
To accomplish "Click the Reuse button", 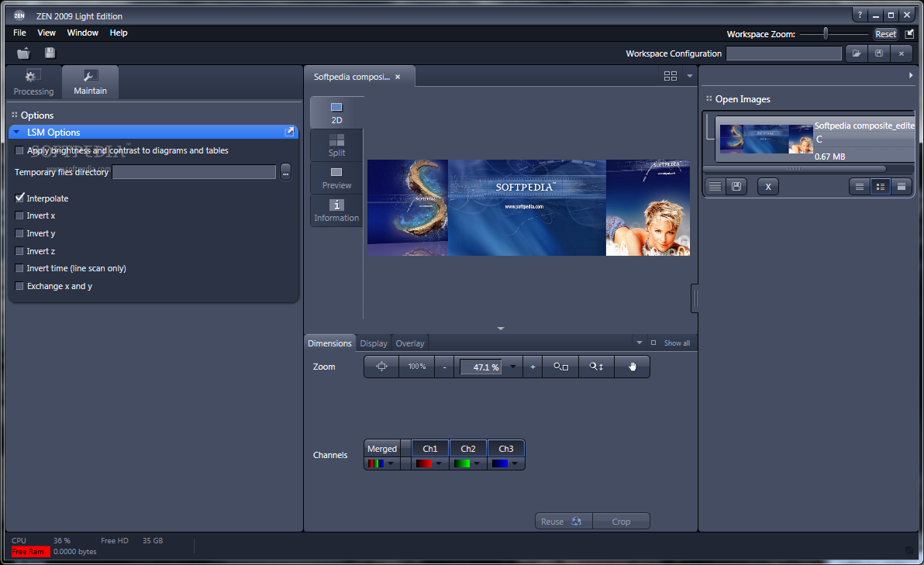I will (563, 522).
